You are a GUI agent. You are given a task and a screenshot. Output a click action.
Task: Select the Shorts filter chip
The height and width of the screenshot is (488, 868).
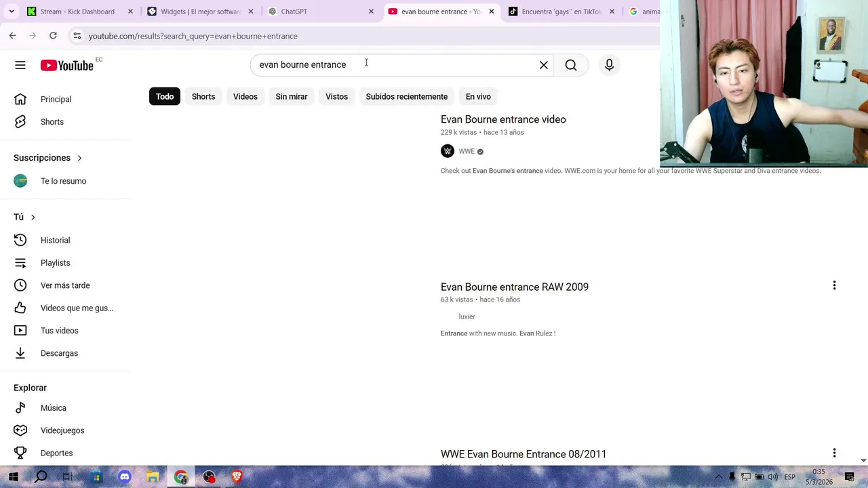(x=203, y=96)
